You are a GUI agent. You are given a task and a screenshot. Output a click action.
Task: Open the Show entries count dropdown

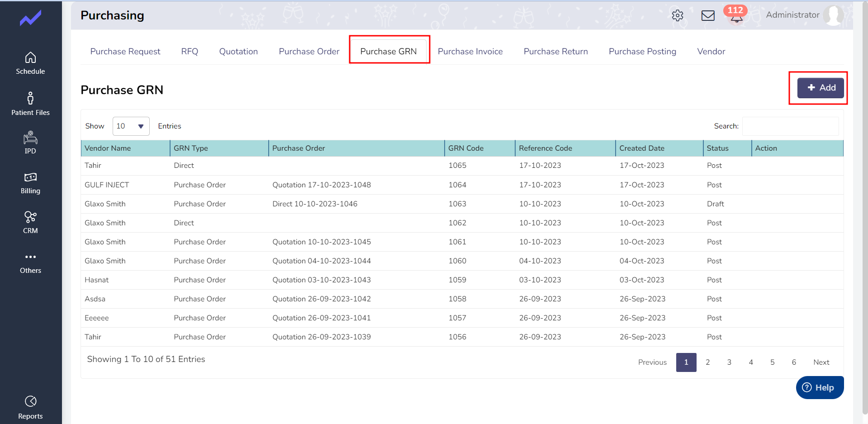[131, 126]
